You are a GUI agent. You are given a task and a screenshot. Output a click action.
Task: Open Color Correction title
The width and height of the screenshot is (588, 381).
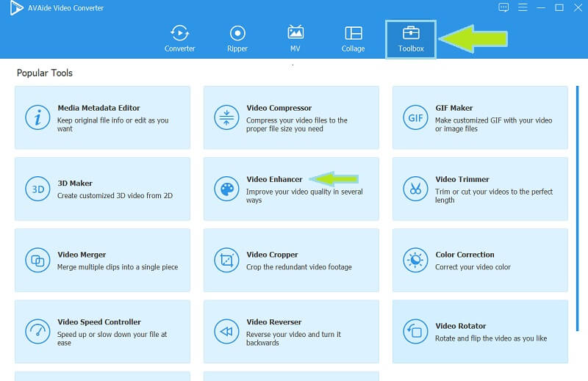465,255
